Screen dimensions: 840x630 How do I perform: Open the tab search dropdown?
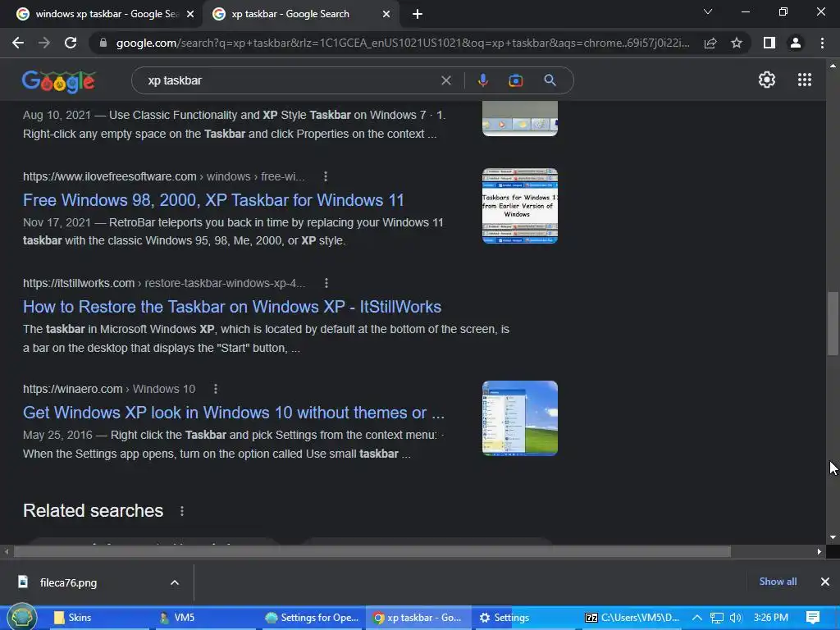coord(708,11)
